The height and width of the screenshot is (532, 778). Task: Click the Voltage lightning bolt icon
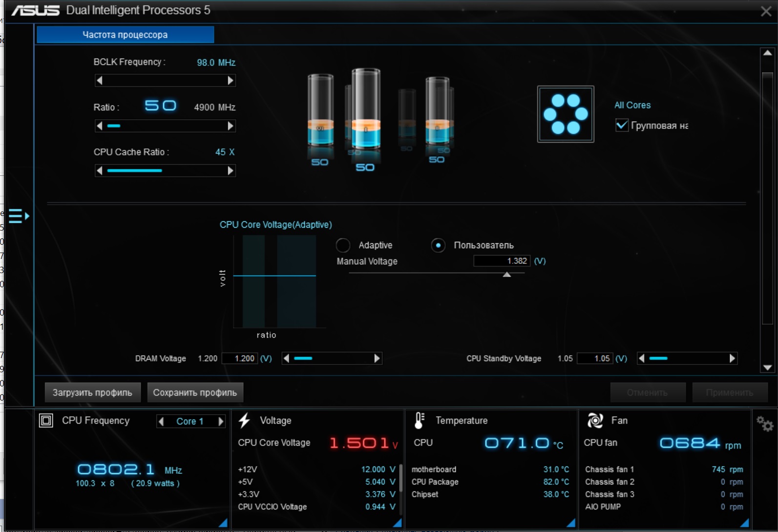[x=244, y=421]
